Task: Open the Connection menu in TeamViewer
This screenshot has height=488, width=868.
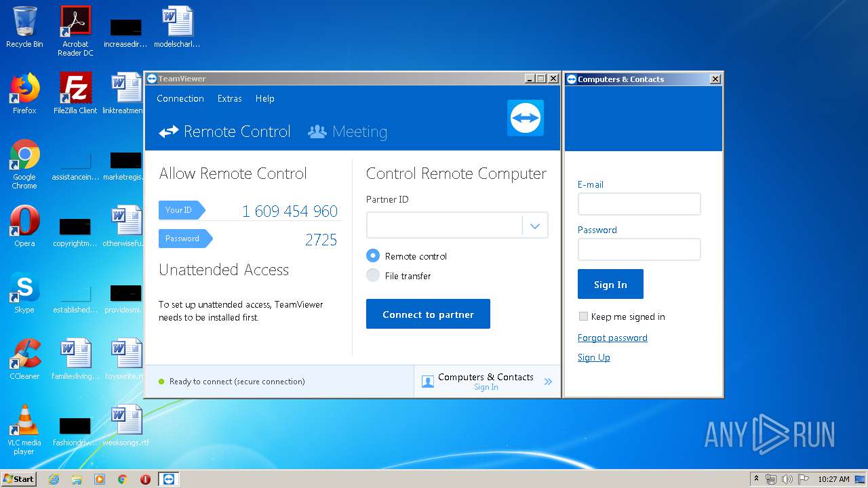Action: click(180, 99)
